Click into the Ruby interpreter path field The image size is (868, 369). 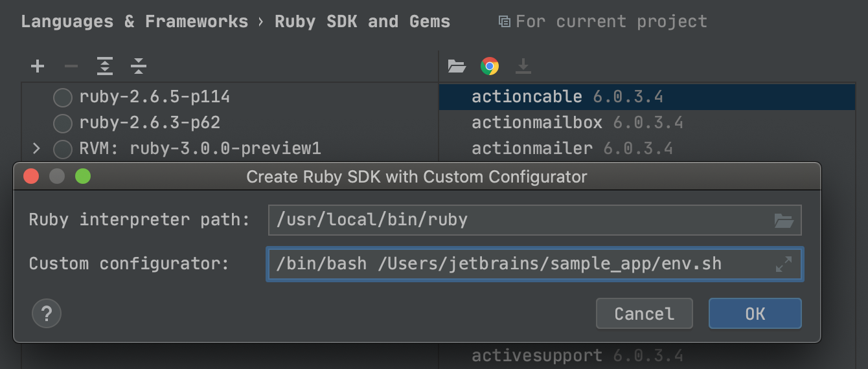point(535,220)
